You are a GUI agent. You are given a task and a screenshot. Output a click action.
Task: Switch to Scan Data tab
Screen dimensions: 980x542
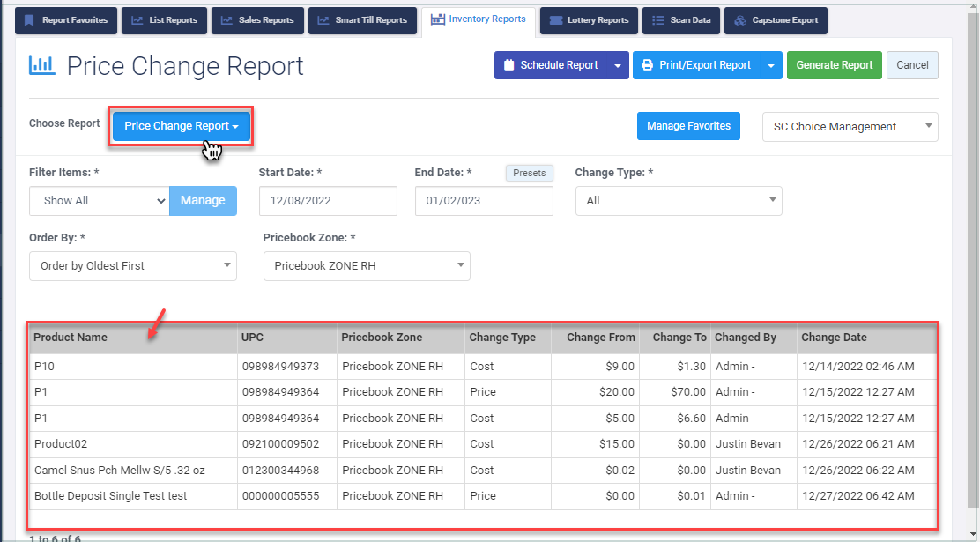click(x=680, y=20)
